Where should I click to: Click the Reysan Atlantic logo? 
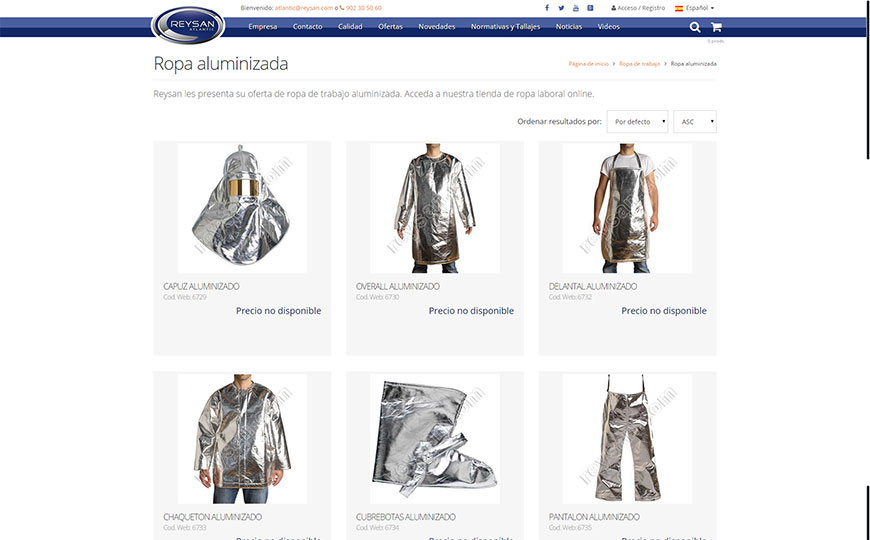click(x=189, y=26)
